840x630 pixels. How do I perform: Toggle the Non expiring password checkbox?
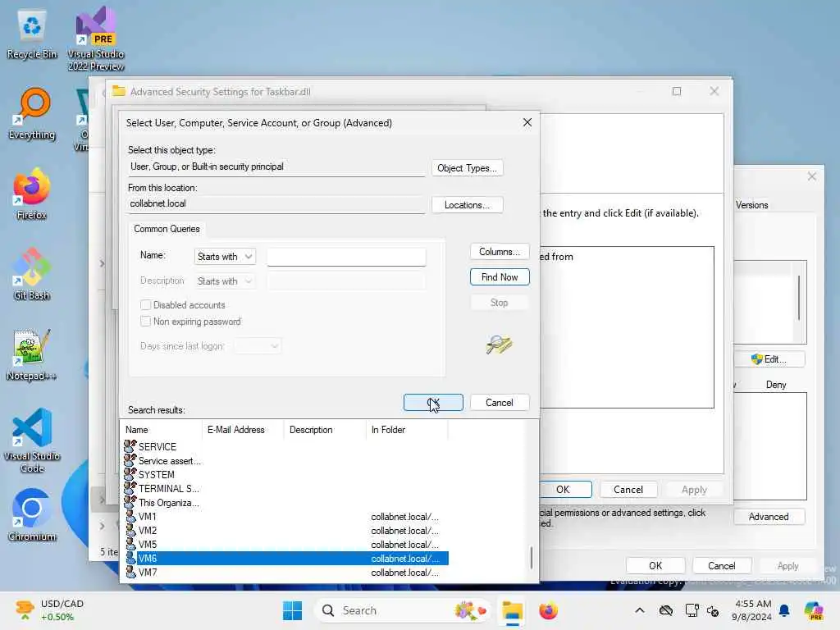click(x=145, y=322)
